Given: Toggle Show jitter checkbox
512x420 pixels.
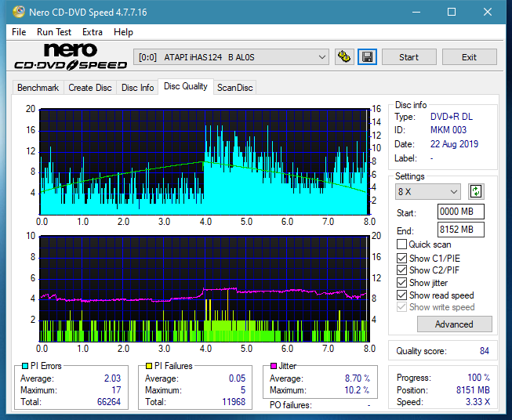Looking at the screenshot, I should pyautogui.click(x=401, y=283).
